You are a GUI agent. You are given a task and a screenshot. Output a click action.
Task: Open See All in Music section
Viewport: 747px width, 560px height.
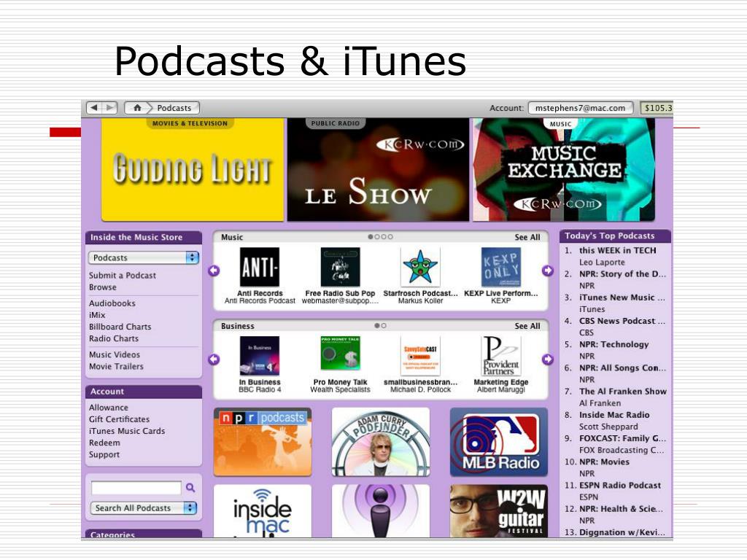click(527, 237)
